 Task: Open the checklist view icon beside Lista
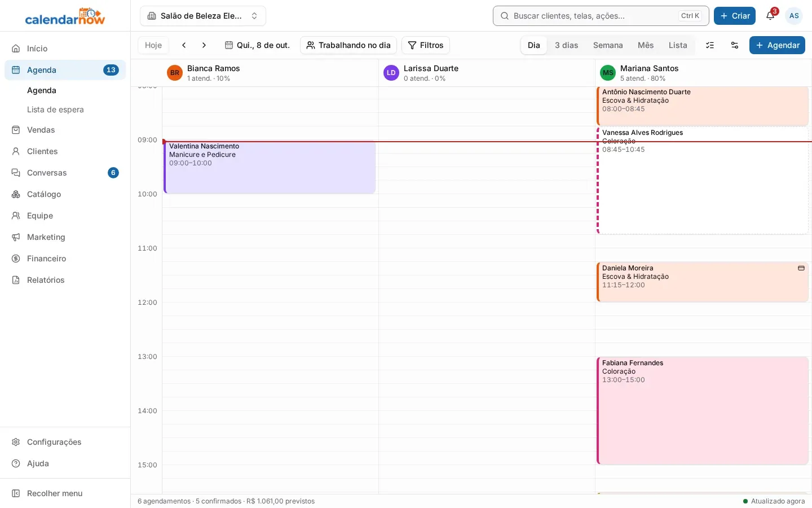pyautogui.click(x=710, y=45)
